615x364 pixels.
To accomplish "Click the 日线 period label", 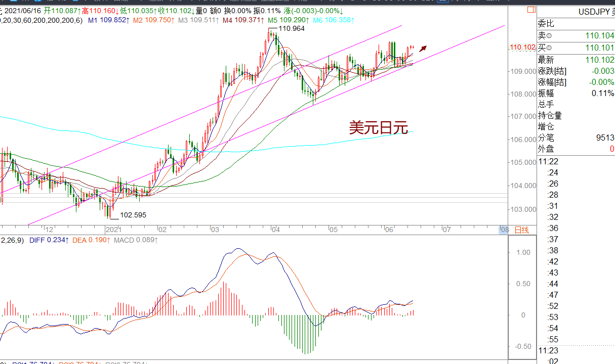I will [521, 230].
